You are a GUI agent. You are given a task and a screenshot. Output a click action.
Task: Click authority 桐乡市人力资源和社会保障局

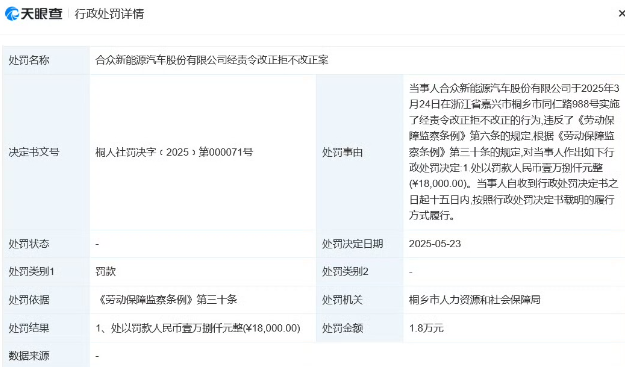(x=475, y=299)
